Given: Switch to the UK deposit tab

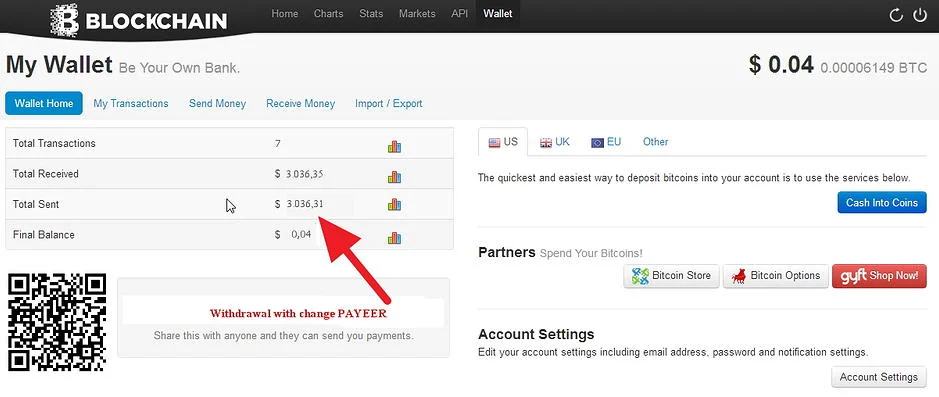Looking at the screenshot, I should click(555, 142).
